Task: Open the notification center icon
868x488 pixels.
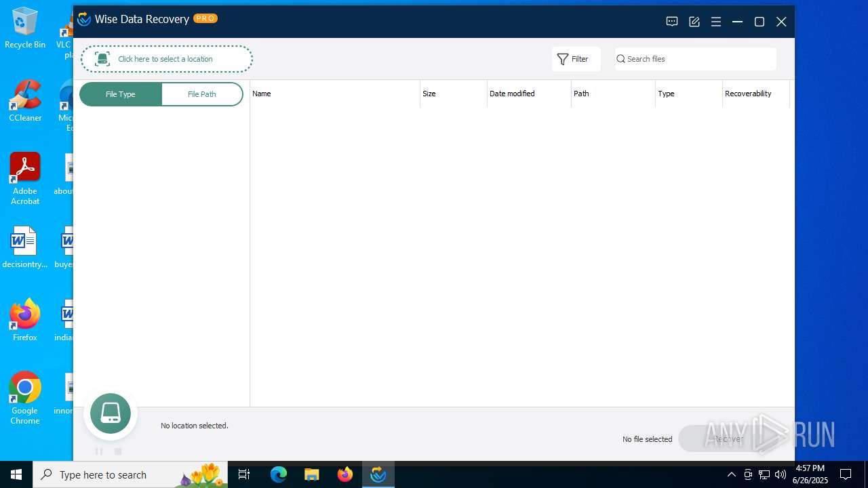Action: [846, 474]
